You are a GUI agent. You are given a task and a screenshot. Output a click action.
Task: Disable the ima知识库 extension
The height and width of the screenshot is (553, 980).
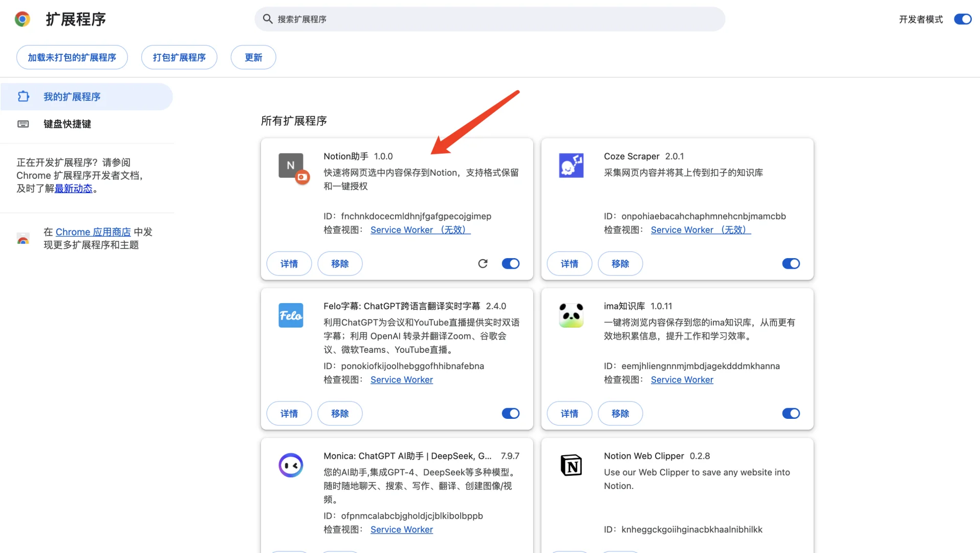(791, 413)
